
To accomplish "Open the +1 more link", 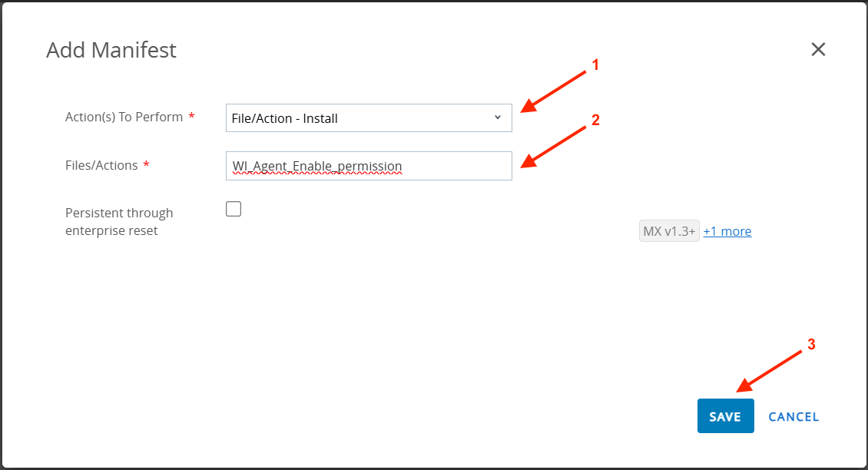I will click(x=727, y=231).
